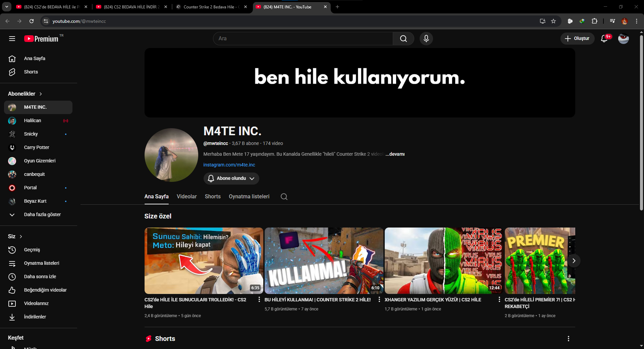
Task: Click the page vertical scrollbar
Action: [x=641, y=122]
